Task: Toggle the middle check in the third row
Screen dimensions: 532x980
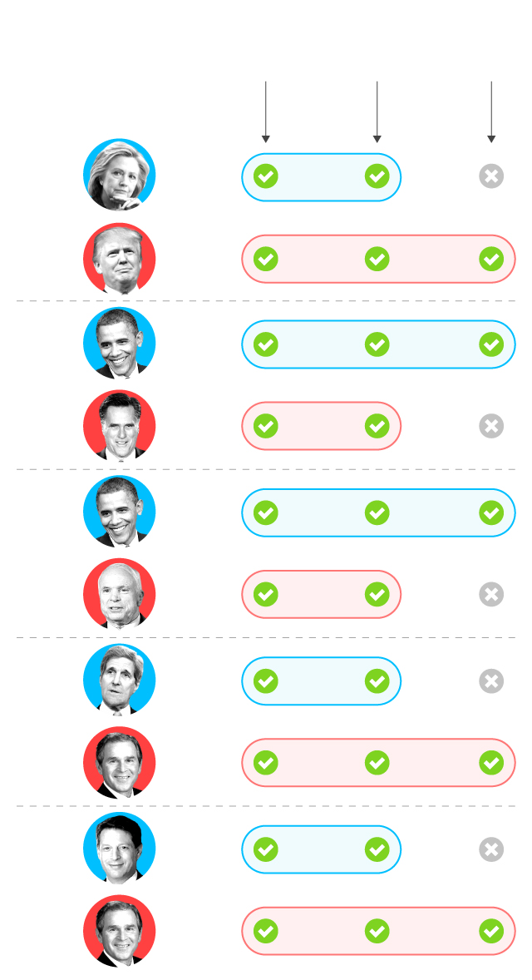Action: pyautogui.click(x=377, y=344)
